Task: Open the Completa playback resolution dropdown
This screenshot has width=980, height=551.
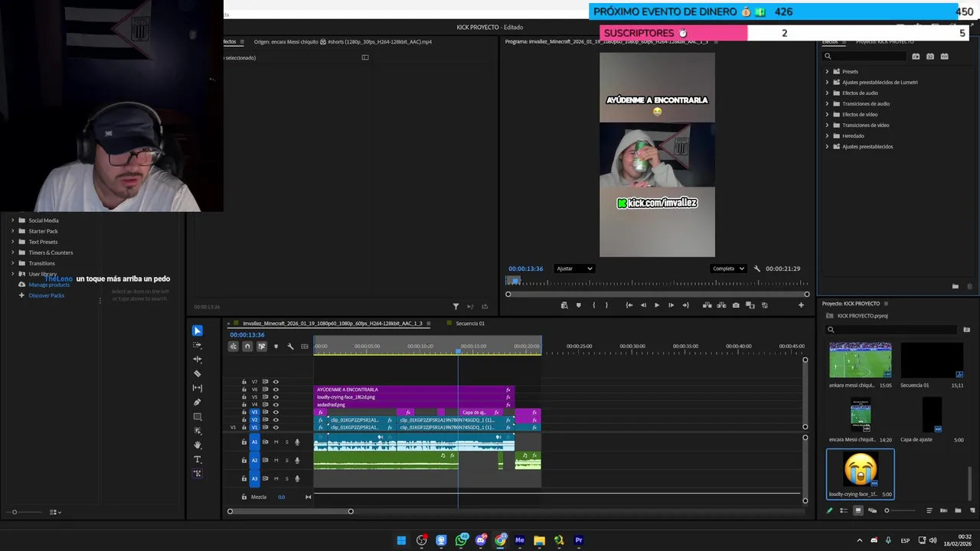Action: coord(728,269)
